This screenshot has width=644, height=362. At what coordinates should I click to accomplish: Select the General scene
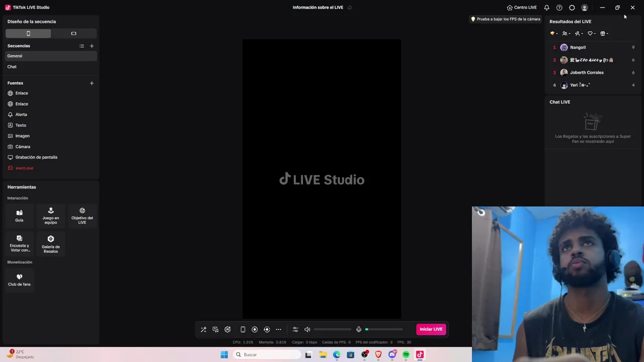click(x=50, y=56)
